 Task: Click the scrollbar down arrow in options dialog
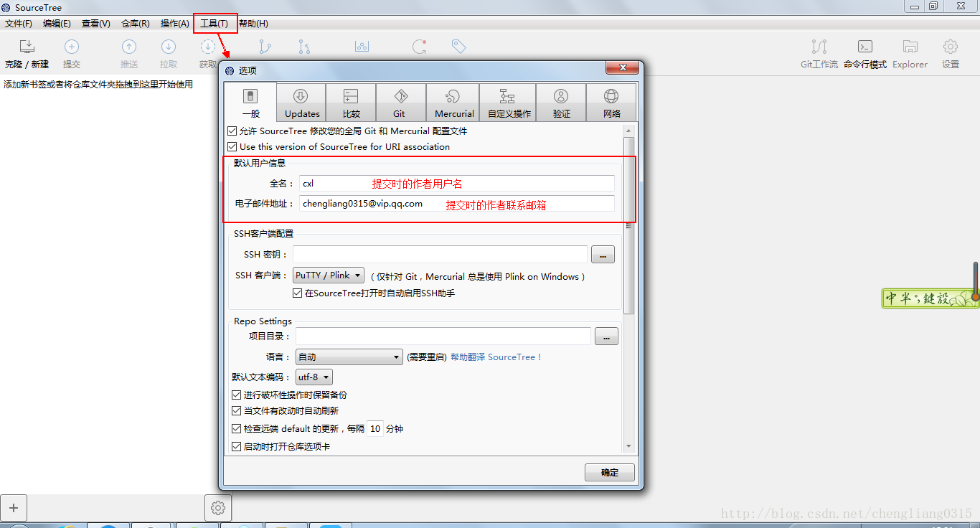(x=629, y=446)
